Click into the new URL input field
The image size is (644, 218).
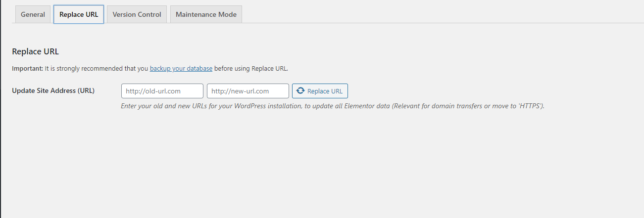[x=248, y=91]
